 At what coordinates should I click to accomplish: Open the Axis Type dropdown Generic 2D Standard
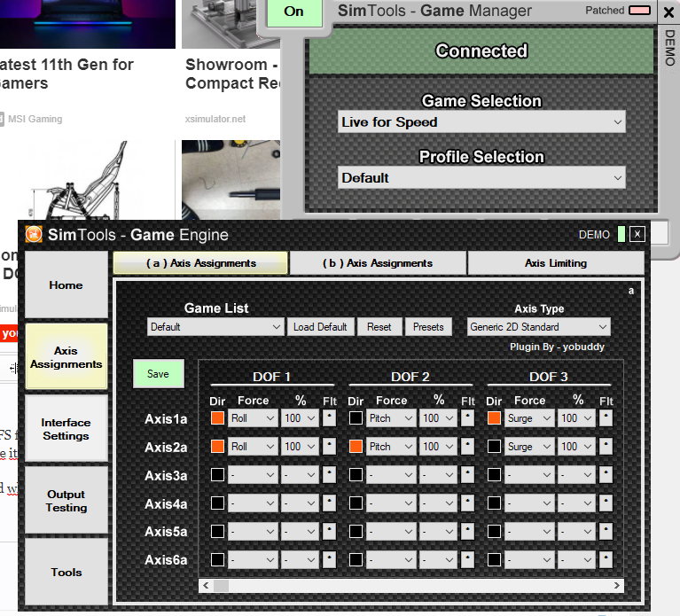pos(539,327)
